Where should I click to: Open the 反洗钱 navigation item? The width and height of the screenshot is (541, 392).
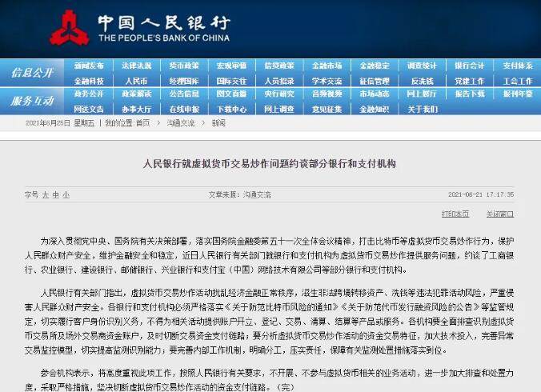tap(422, 81)
